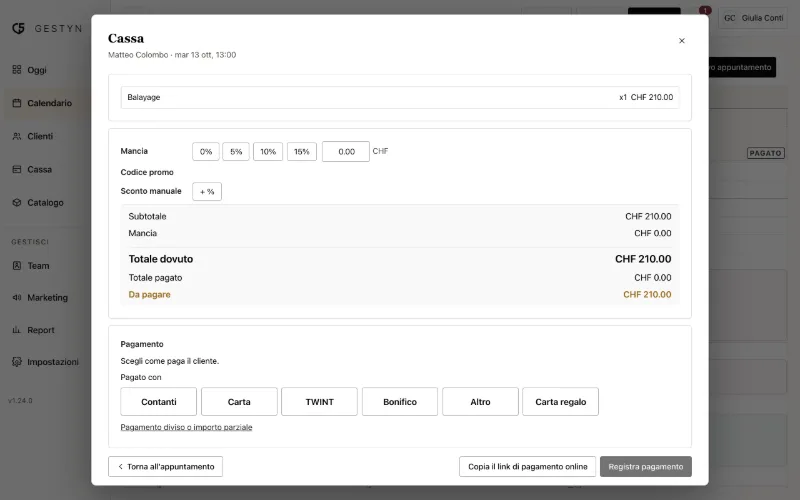Click the Totale pagato label
800x500 pixels.
point(155,278)
